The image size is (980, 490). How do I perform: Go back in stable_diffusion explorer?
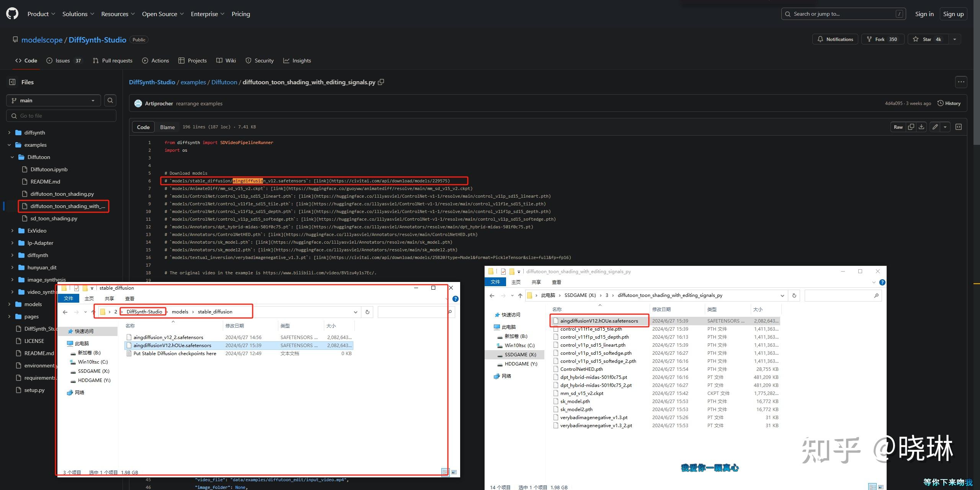[x=65, y=312]
